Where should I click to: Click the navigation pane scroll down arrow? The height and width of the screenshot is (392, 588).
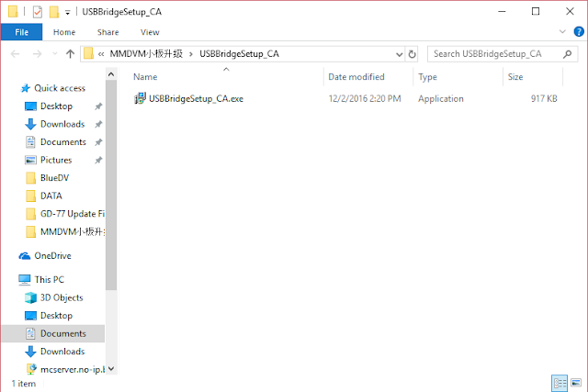coord(111,369)
